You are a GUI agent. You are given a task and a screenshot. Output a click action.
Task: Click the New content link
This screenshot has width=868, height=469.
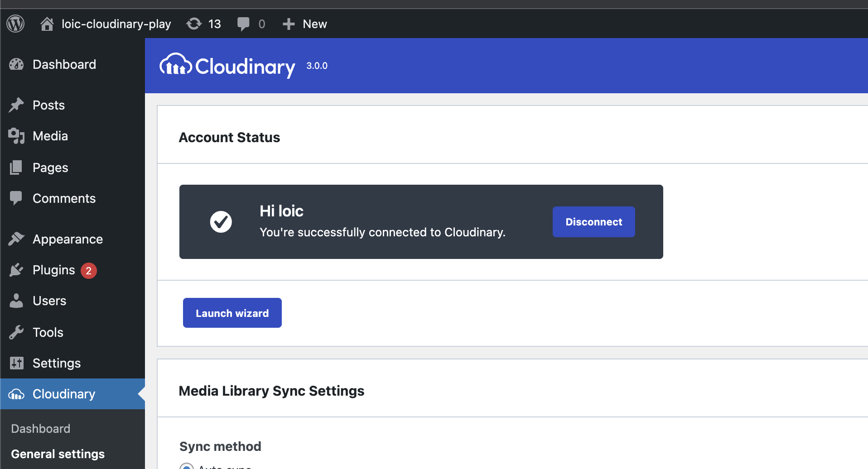pos(315,24)
